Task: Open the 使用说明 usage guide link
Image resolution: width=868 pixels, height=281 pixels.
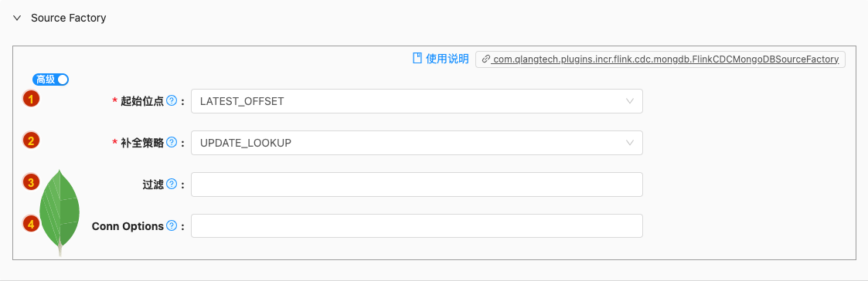Action: (447, 59)
